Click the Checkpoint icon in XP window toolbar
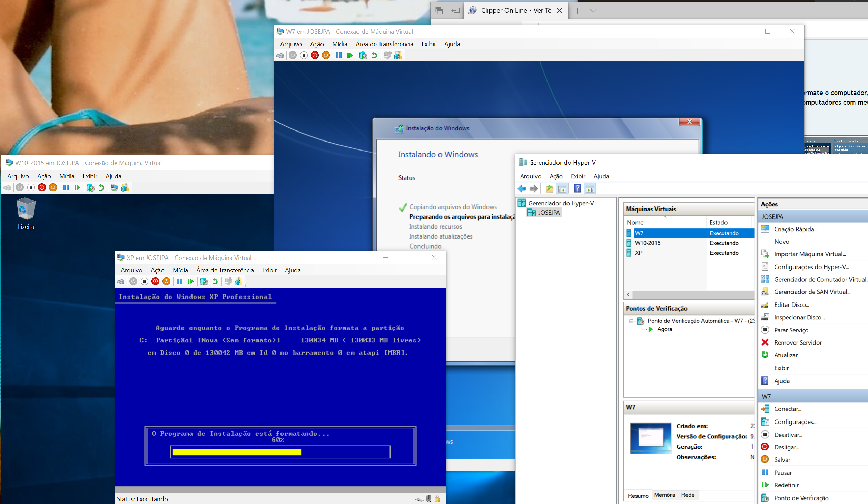The height and width of the screenshot is (504, 868). [204, 281]
